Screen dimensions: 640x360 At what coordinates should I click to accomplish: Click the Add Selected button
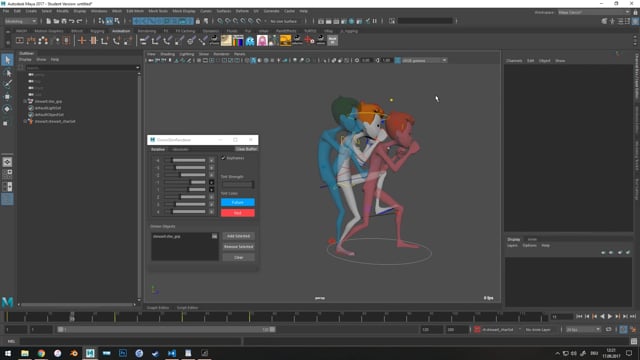pos(238,236)
